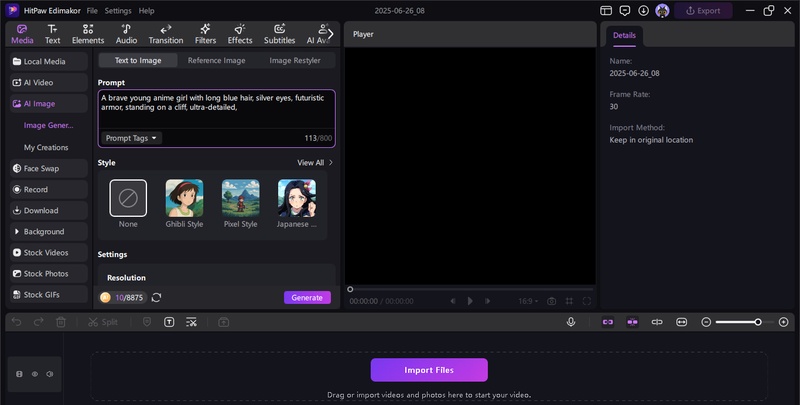The image size is (800, 405).
Task: Toggle the timeline link/magnet icon
Action: (608, 322)
